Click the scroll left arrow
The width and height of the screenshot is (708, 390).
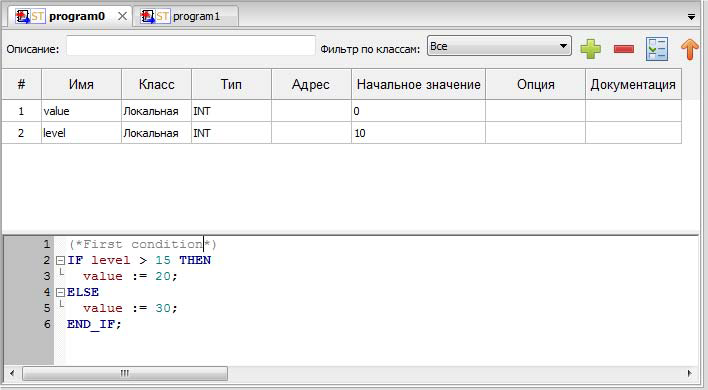12,373
